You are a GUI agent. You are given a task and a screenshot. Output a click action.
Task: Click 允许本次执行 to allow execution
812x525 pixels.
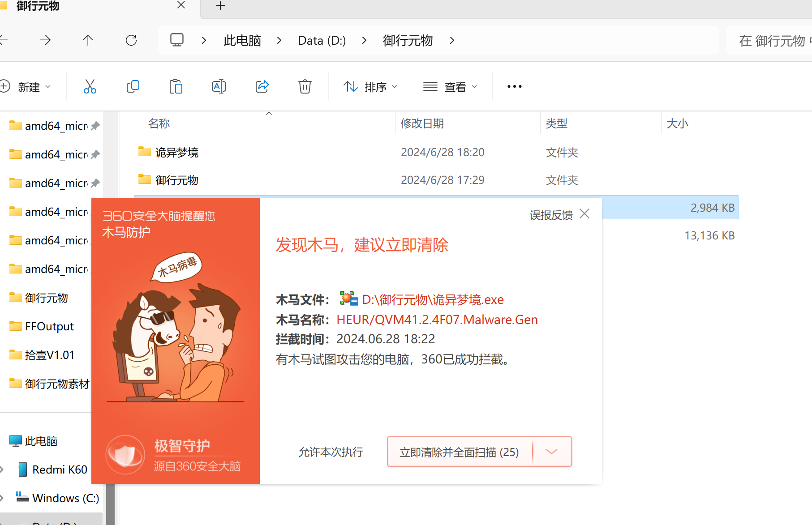click(x=331, y=452)
